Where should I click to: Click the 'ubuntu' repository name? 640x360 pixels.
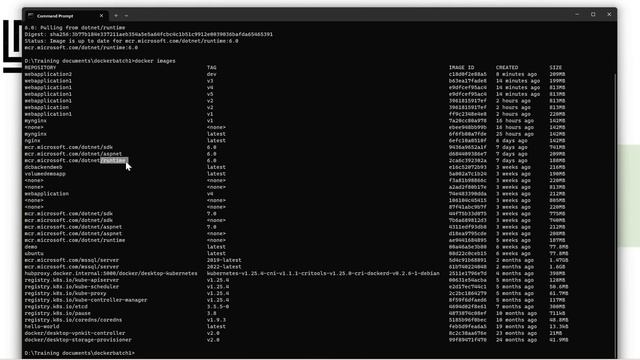(34, 253)
